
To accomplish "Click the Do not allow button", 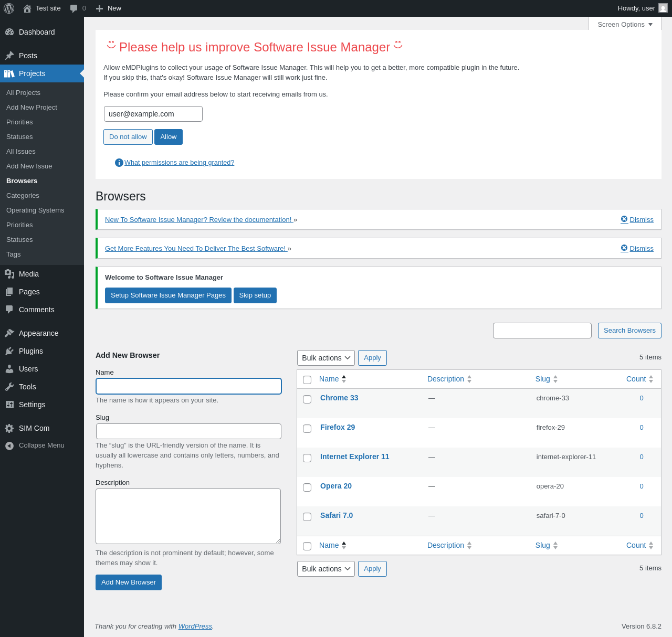I will [128, 137].
